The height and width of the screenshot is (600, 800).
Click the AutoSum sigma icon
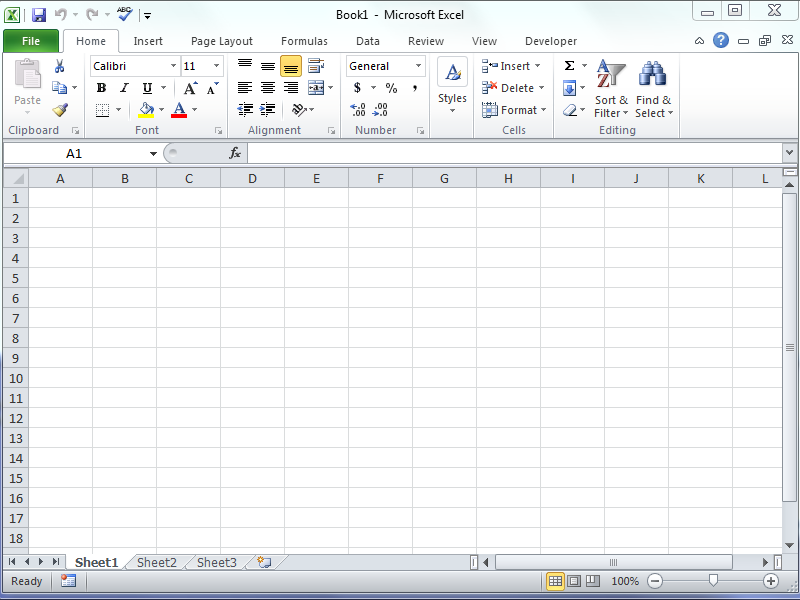tap(569, 66)
